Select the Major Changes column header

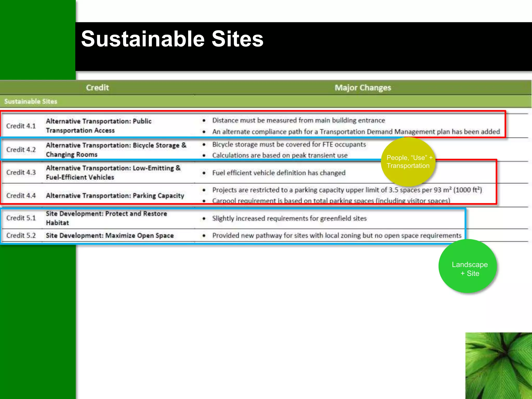363,88
